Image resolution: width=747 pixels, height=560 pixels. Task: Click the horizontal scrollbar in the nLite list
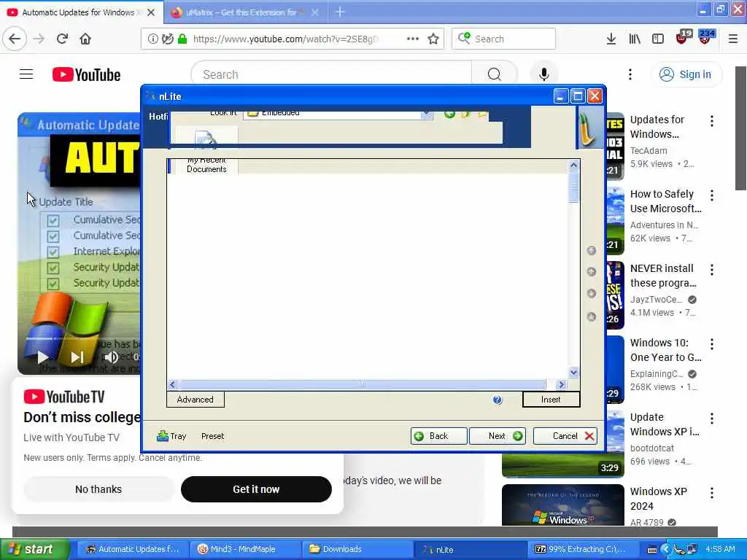click(362, 384)
